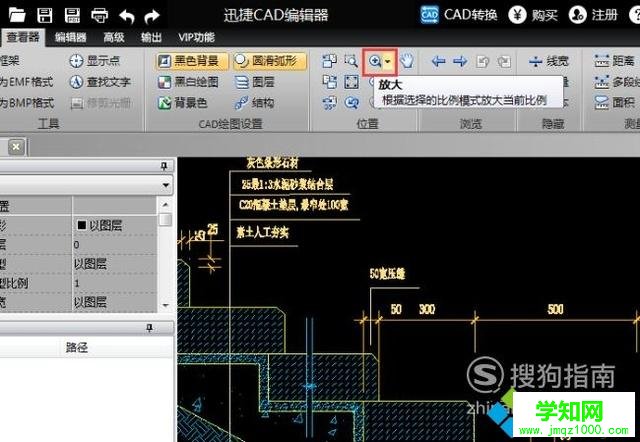Image resolution: width=640 pixels, height=442 pixels.
Task: Open properties object selector dropdown
Action: pos(165,185)
